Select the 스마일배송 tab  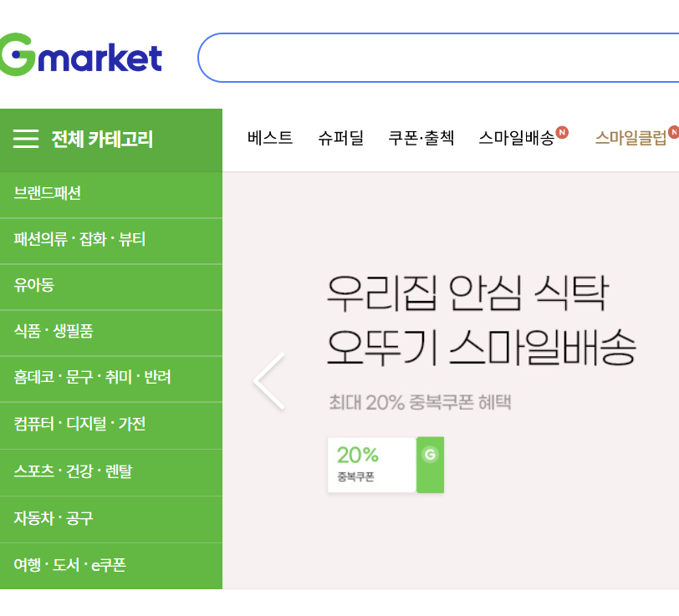click(517, 138)
